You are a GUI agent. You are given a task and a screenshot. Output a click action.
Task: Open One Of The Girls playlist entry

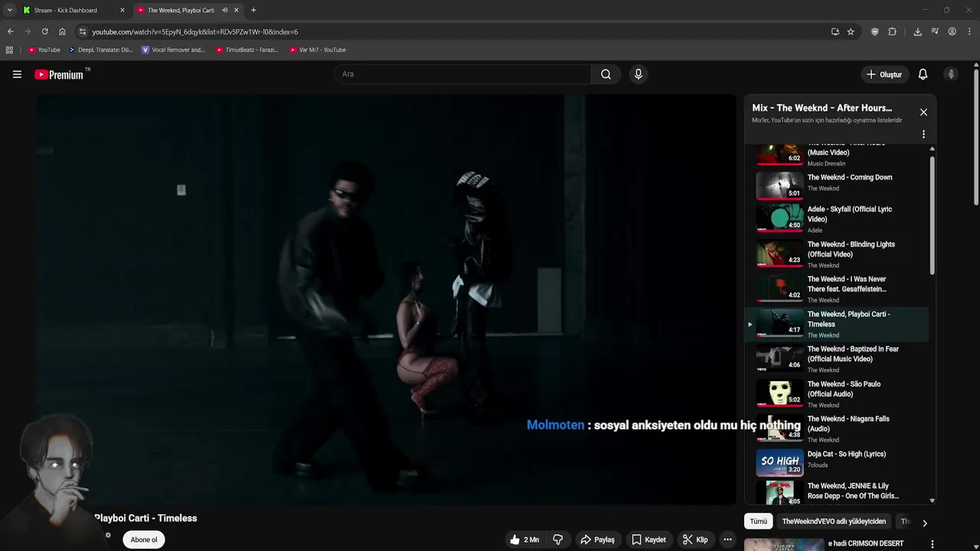pyautogui.click(x=837, y=492)
